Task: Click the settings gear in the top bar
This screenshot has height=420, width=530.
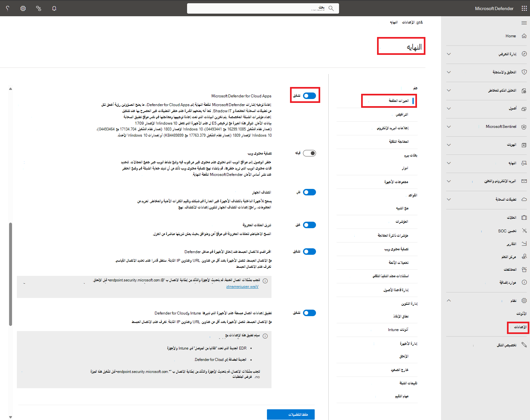Action: (23, 8)
